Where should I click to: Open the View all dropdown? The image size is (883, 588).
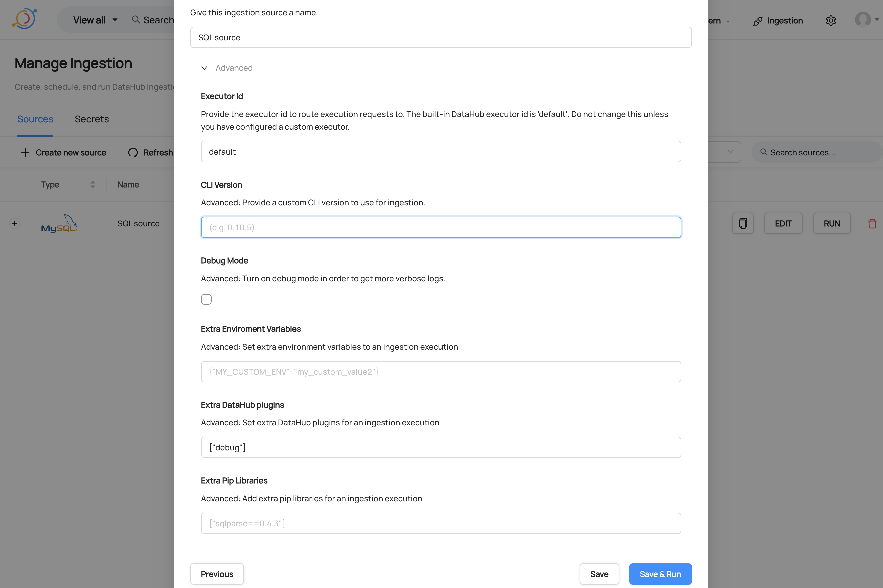pyautogui.click(x=95, y=20)
